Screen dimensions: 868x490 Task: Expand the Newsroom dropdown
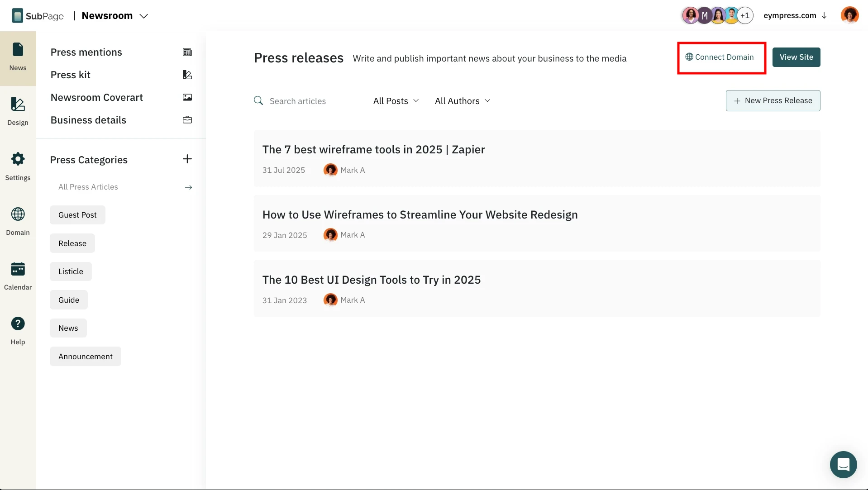143,16
